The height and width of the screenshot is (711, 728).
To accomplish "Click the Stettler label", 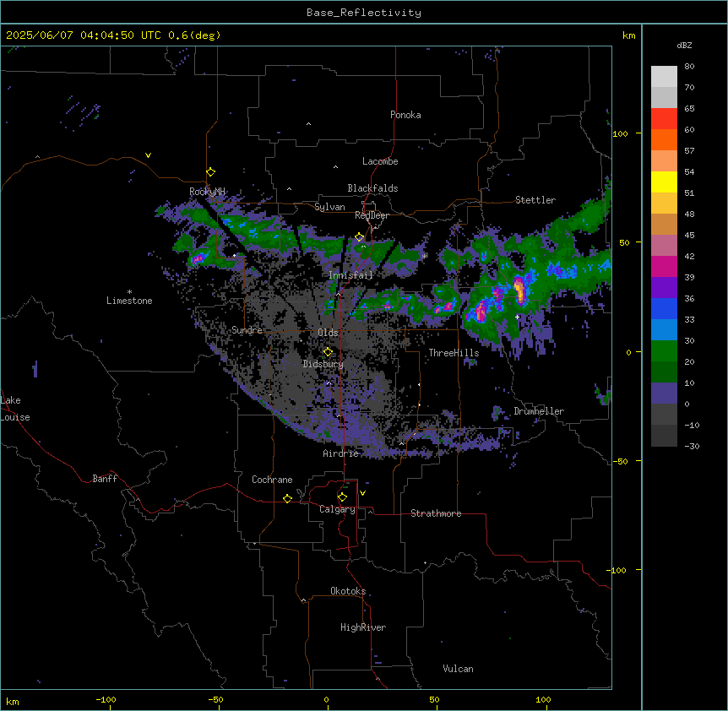I will click(x=535, y=200).
